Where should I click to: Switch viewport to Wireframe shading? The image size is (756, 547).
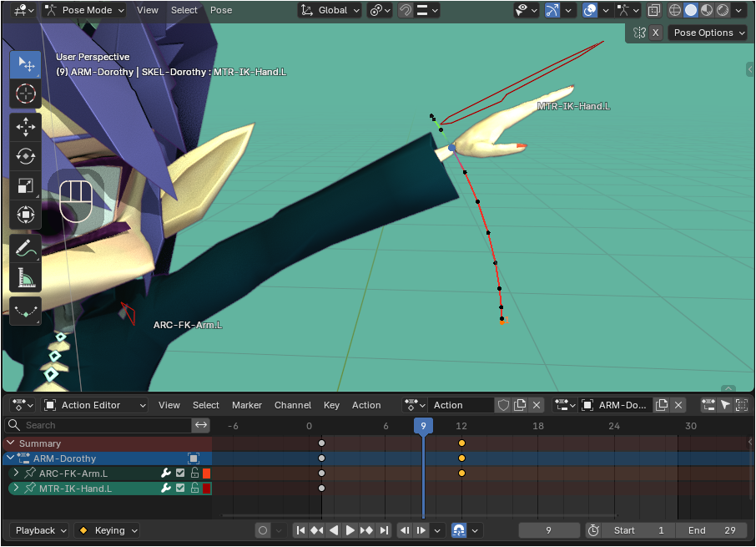point(675,10)
